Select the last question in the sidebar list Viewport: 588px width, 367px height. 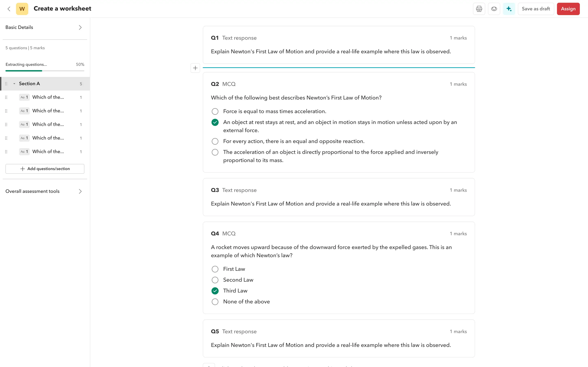click(x=48, y=152)
